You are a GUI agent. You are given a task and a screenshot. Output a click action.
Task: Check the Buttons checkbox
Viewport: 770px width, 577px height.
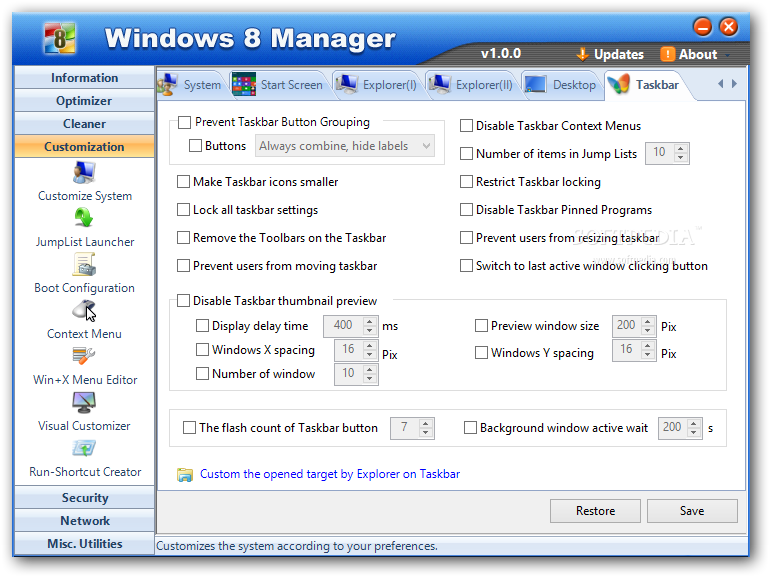tap(195, 146)
